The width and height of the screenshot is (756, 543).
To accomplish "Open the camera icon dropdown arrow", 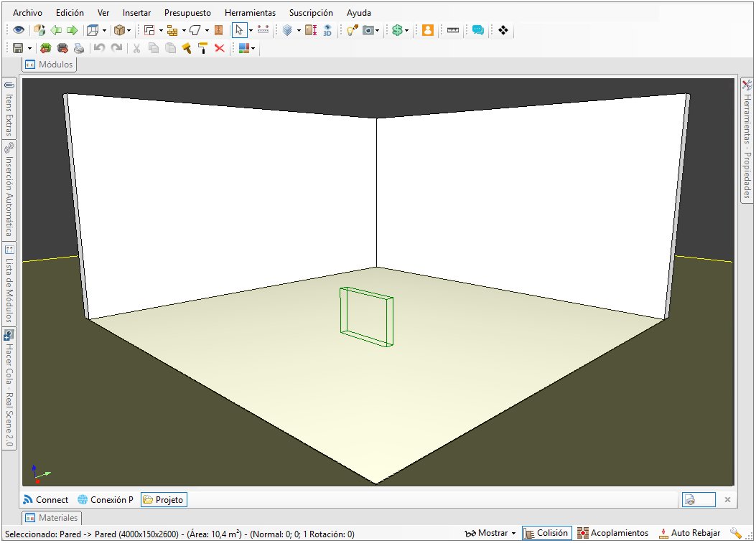I will pos(378,30).
